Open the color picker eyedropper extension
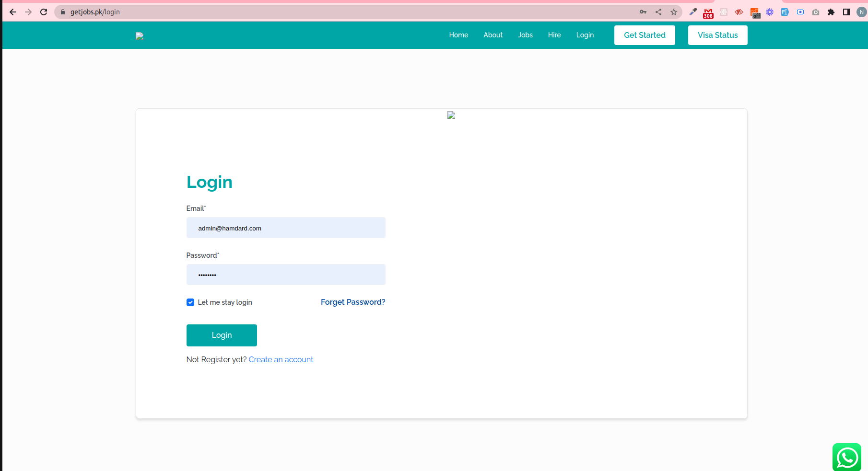Screen dimensions: 868x471 coord(693,12)
